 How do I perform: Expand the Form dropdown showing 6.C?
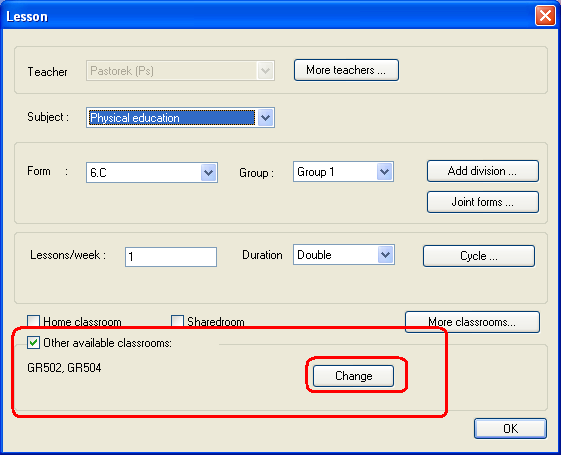tap(208, 173)
